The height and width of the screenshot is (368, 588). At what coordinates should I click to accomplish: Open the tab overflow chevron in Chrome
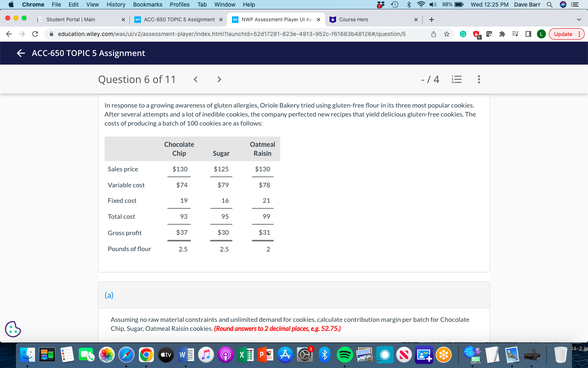point(579,19)
